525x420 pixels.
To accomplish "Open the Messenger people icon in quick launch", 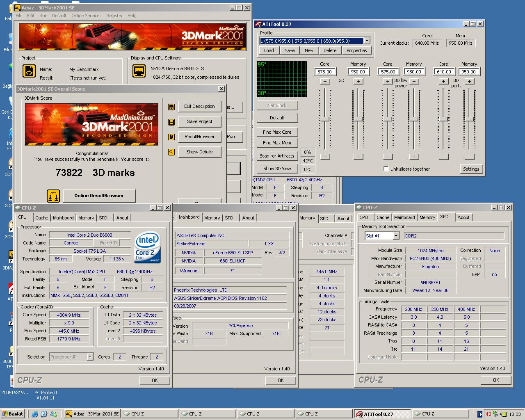I will click(53, 414).
